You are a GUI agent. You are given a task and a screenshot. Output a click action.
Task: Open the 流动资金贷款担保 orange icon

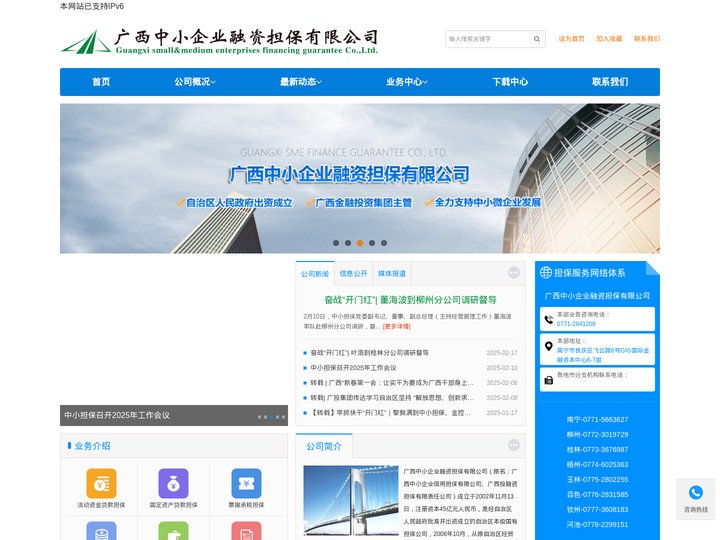tap(101, 483)
